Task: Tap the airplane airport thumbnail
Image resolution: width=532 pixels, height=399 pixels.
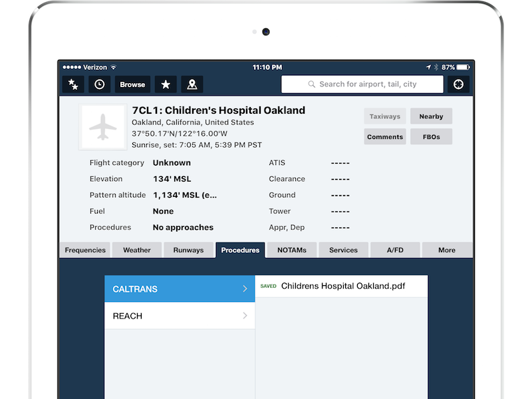Action: 102,126
